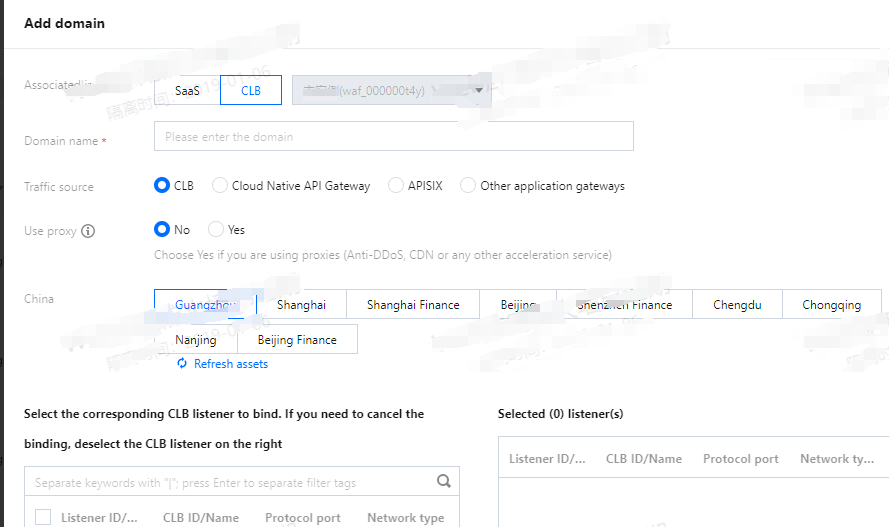Click the search magnifier icon

point(444,482)
